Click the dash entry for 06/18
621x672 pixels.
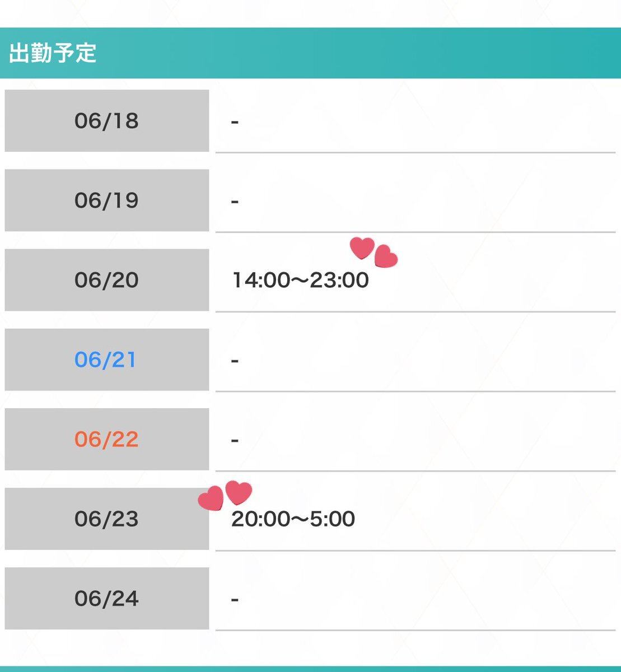[235, 122]
